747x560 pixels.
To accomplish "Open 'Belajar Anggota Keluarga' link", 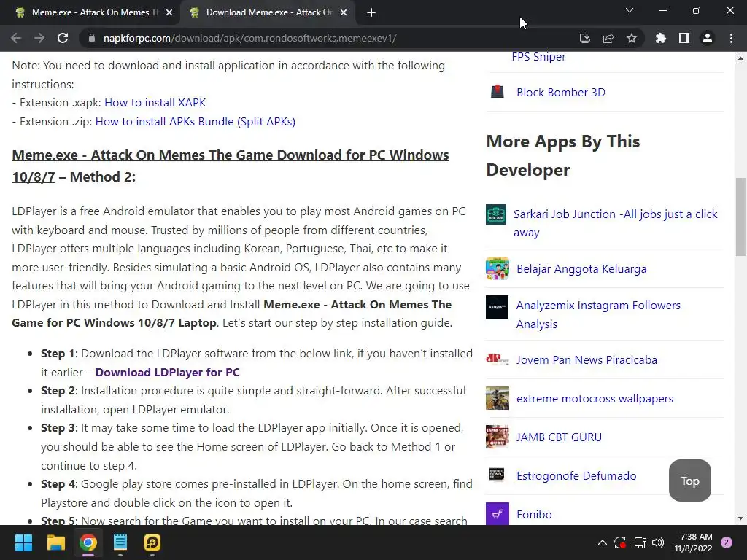I will click(581, 269).
